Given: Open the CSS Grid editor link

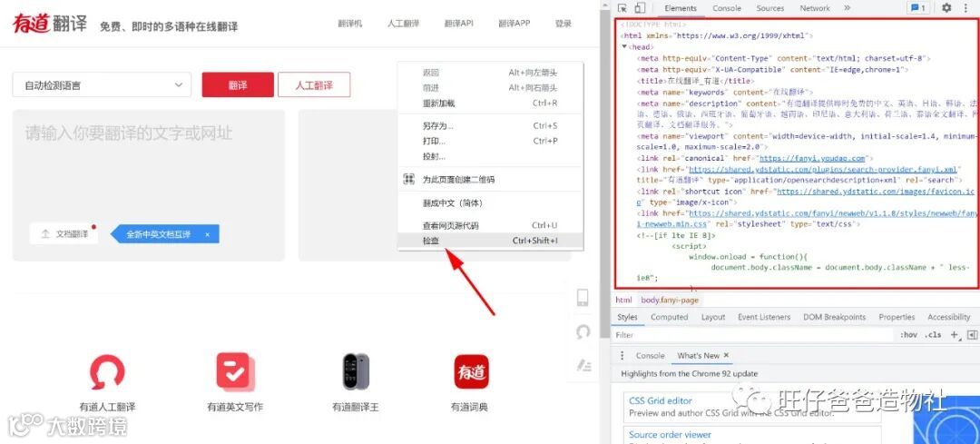Looking at the screenshot, I should tap(661, 400).
